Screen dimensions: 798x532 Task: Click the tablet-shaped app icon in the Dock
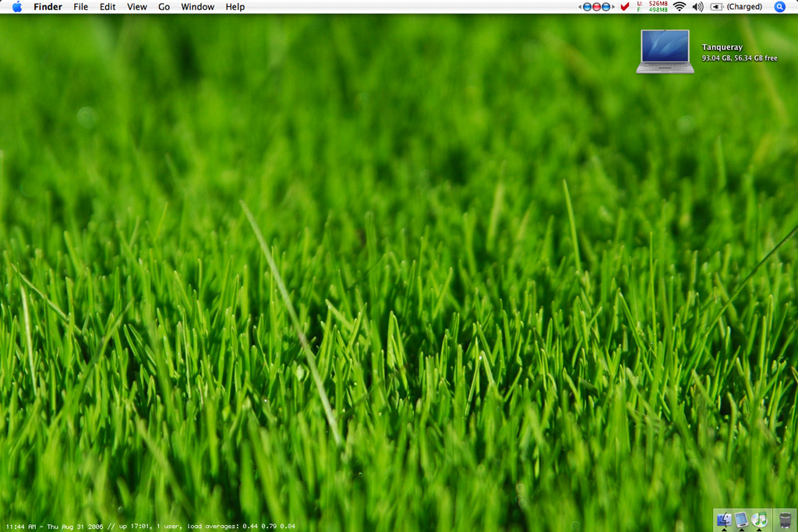coord(742,520)
